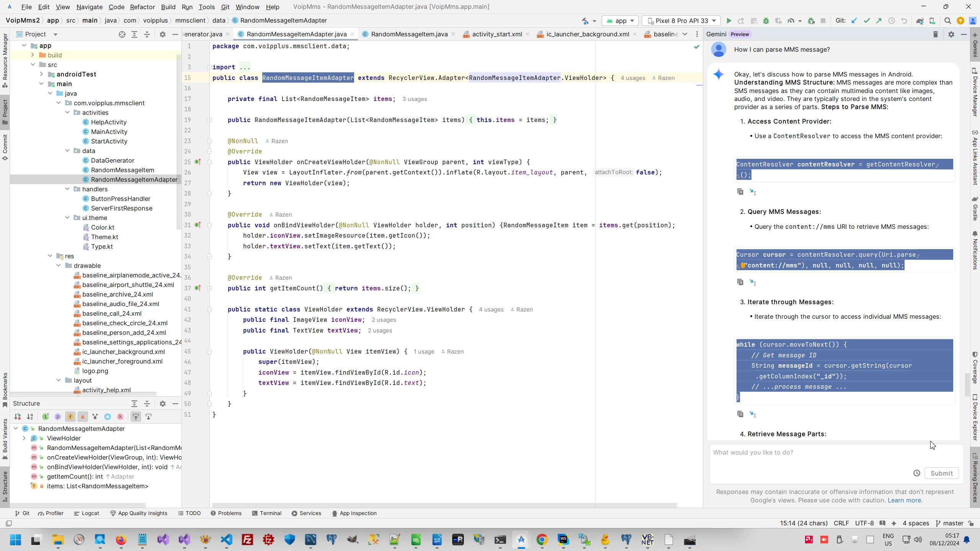Screen dimensions: 980x551
Task: Run the app with the green play button
Action: point(729,21)
